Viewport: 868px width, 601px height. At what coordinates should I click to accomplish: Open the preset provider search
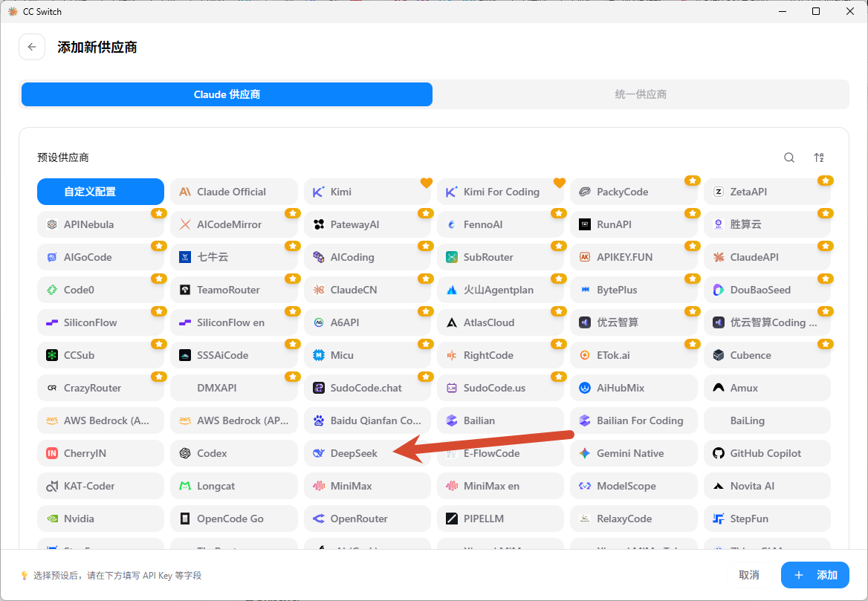[x=788, y=157]
